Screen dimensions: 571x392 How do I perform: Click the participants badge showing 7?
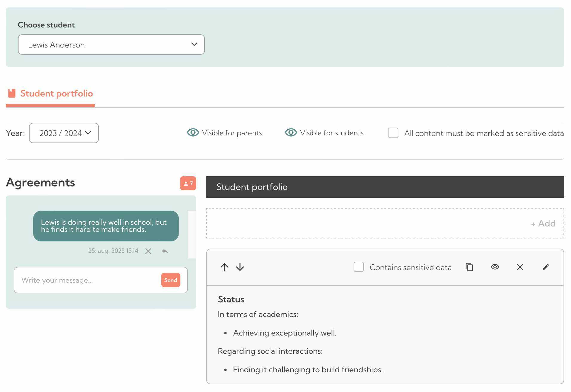pyautogui.click(x=188, y=183)
